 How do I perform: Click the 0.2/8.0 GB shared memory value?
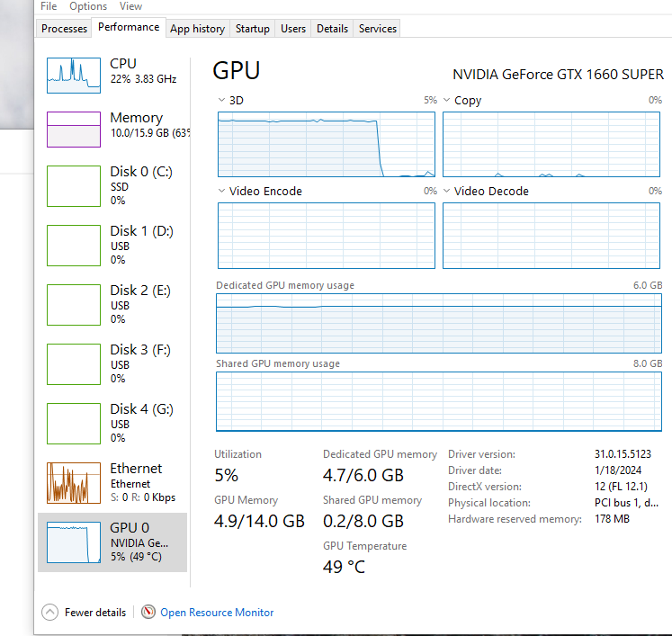pyautogui.click(x=363, y=521)
